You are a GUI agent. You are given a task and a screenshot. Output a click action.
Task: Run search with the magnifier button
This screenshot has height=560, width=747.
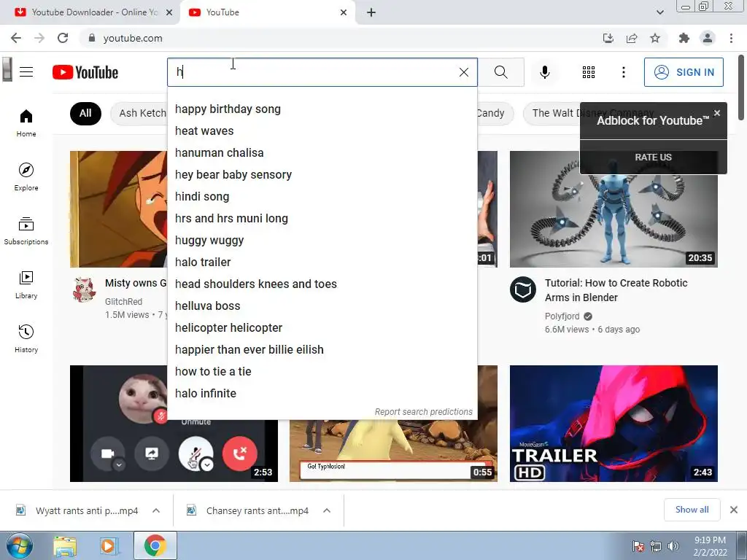(500, 72)
